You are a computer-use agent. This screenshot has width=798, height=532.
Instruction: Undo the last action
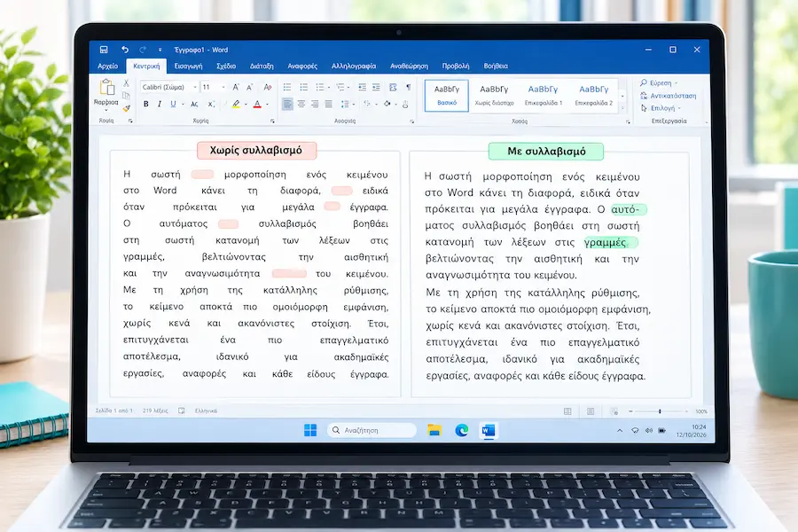(x=125, y=50)
